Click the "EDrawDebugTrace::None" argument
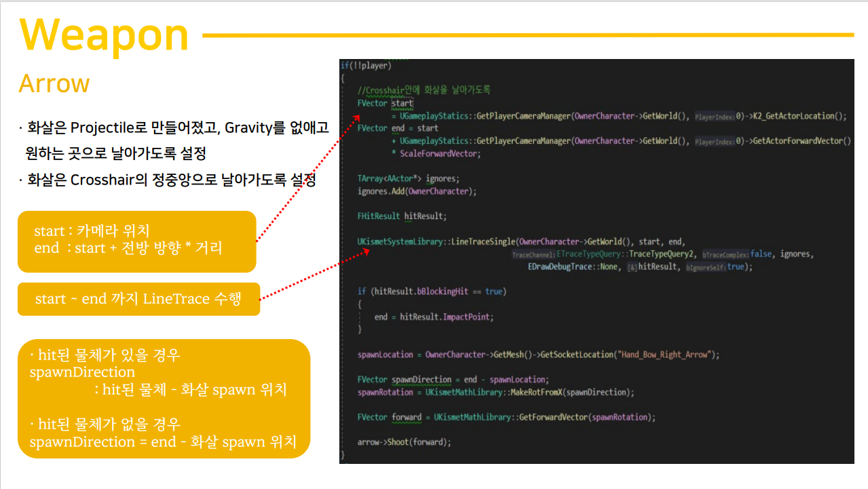This screenshot has width=868, height=489. [573, 267]
